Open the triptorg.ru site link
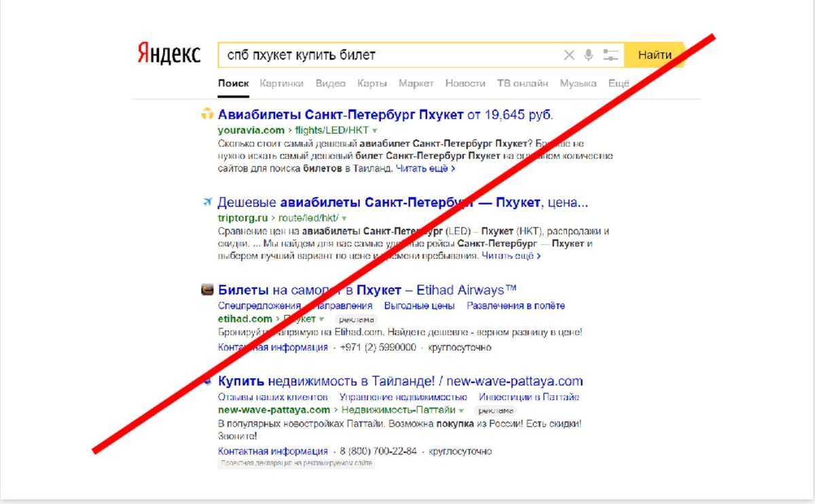 [243, 218]
